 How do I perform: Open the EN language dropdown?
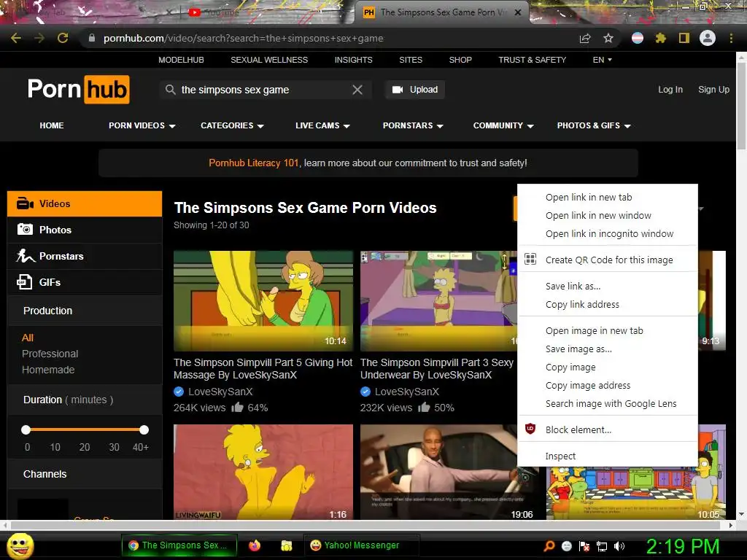602,60
